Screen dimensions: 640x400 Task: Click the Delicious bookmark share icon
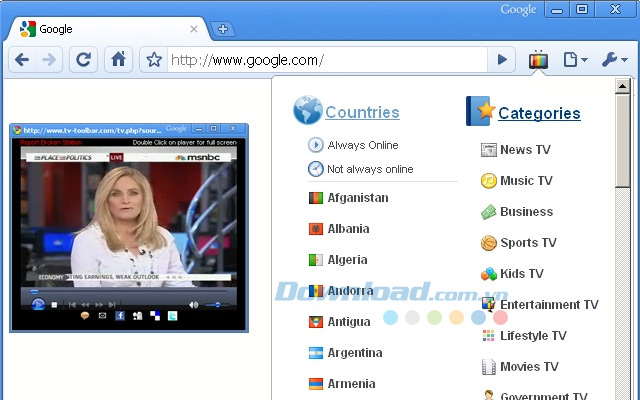coord(155,316)
